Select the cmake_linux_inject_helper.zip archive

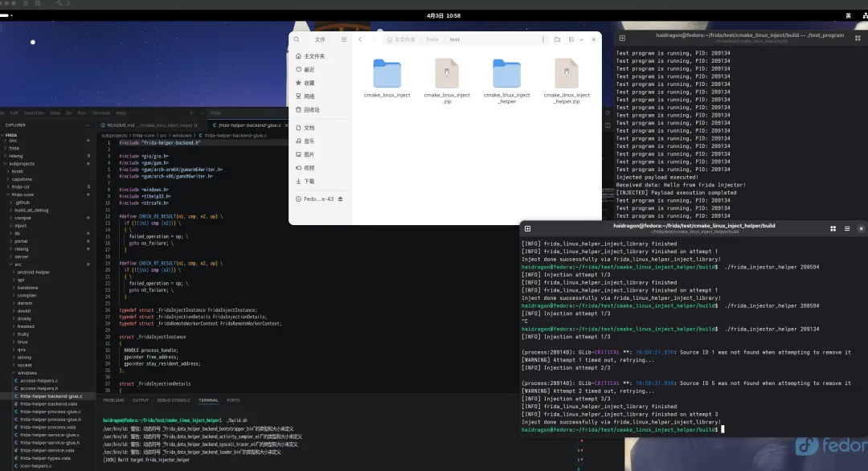pos(567,81)
